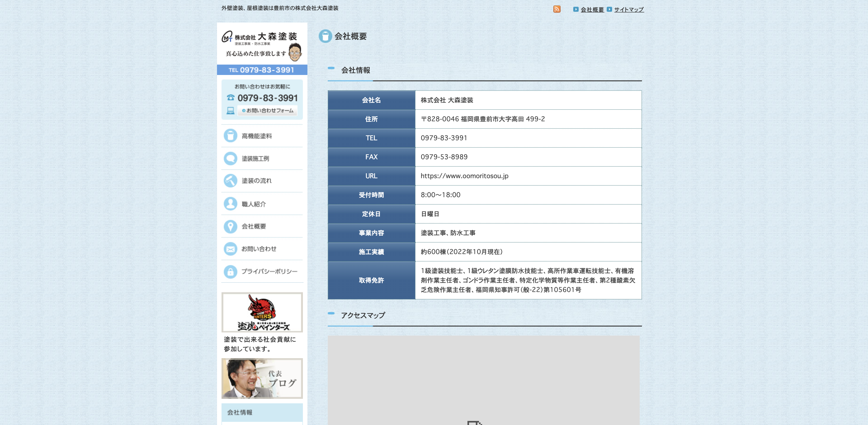Open the 代表ブログ banner
868x425 pixels.
click(x=262, y=378)
